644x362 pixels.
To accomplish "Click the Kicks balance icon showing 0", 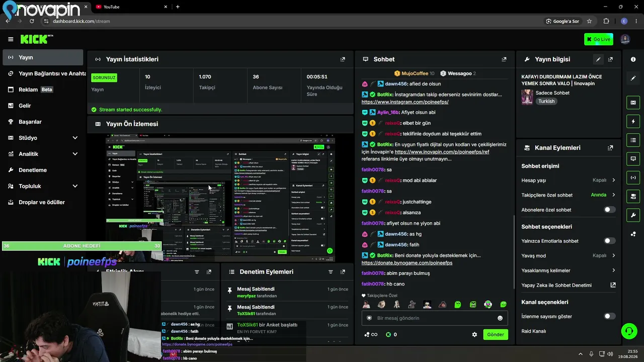I will pos(391,334).
